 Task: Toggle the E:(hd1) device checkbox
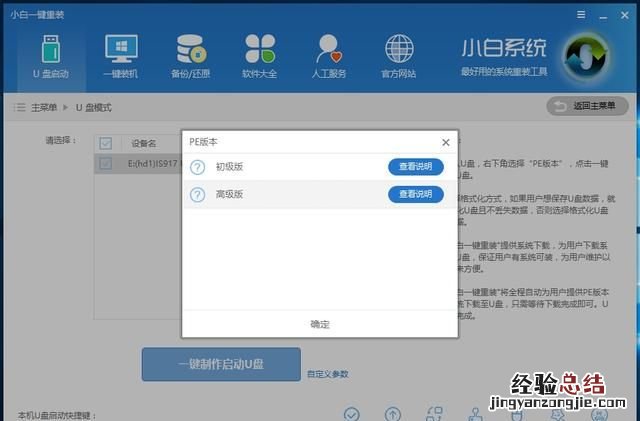pos(106,163)
